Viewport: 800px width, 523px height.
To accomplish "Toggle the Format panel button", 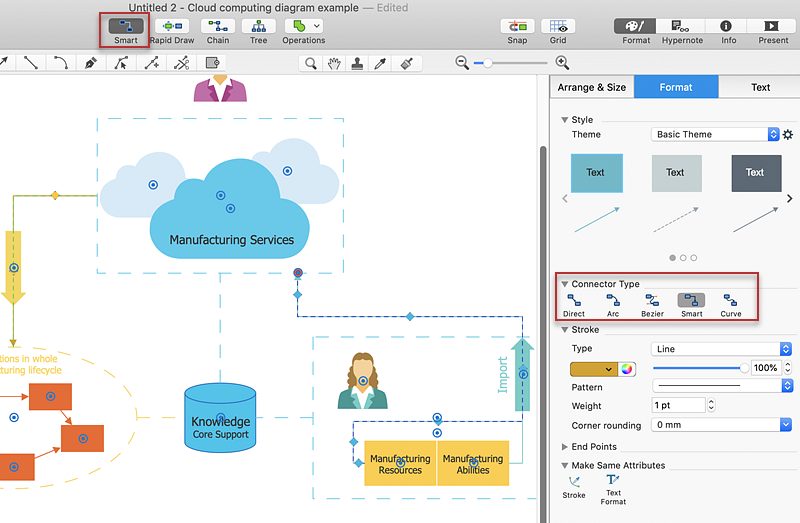I will tap(635, 27).
